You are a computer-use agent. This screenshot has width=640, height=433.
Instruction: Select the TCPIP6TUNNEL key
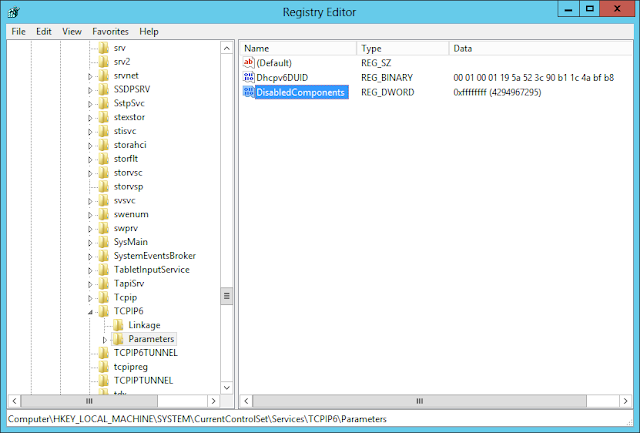click(x=146, y=353)
